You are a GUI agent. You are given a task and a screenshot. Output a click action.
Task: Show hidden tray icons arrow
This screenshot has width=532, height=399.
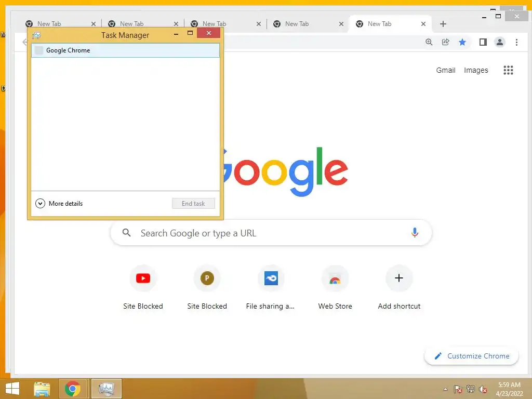[445, 389]
